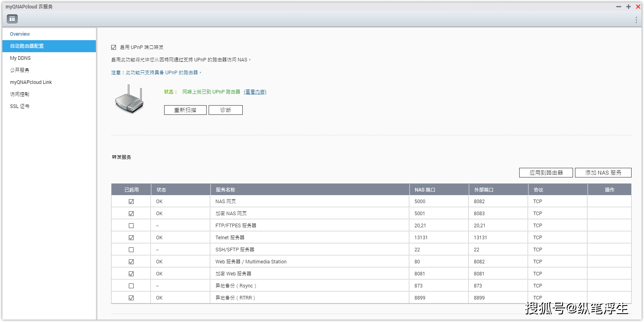The image size is (644, 322).
Task: Click 添加 NAS 服务 button
Action: click(x=603, y=173)
